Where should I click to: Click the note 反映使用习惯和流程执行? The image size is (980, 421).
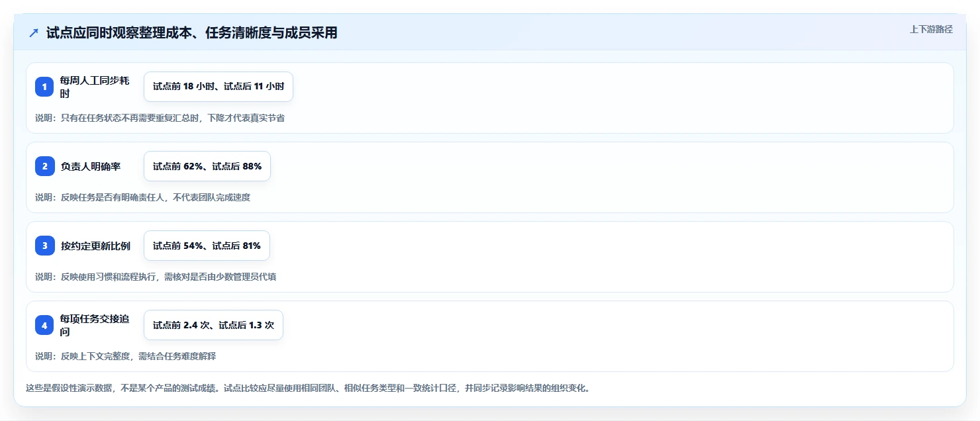pos(156,277)
